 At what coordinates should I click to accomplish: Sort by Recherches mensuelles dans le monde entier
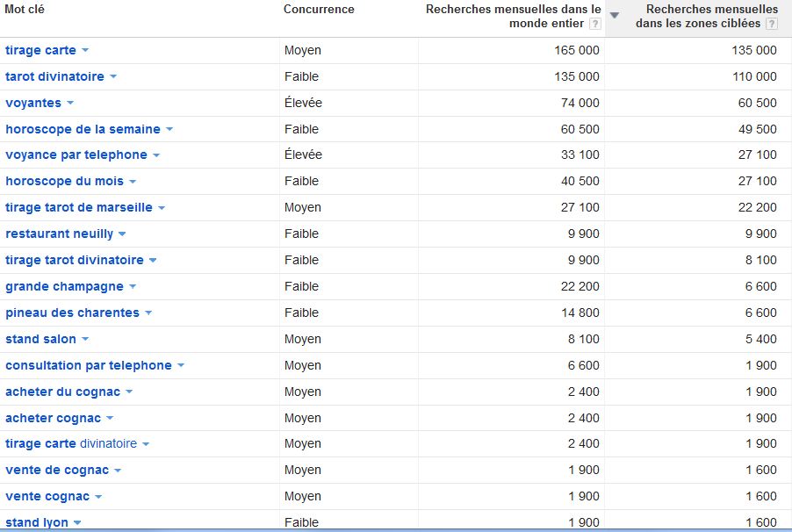[513, 16]
